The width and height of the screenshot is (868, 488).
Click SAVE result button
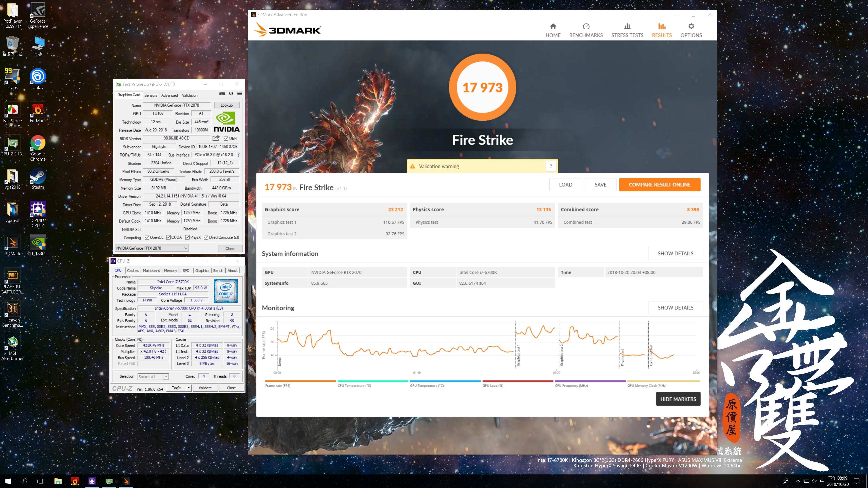[600, 185]
